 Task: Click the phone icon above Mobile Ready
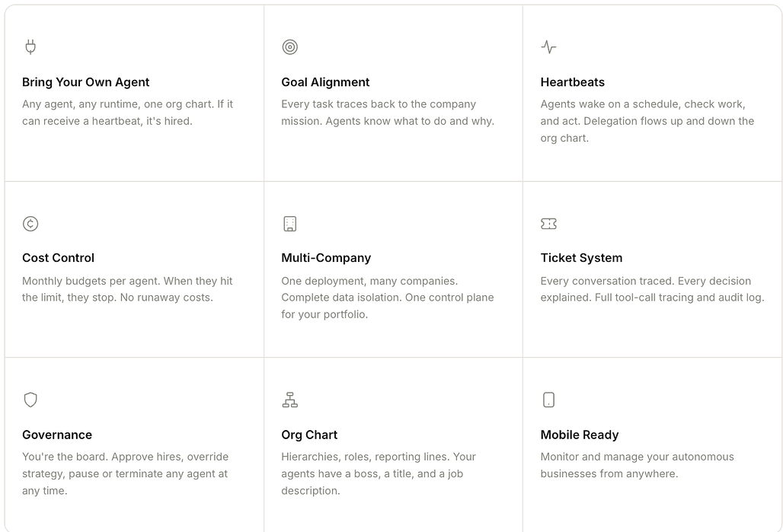click(x=548, y=400)
